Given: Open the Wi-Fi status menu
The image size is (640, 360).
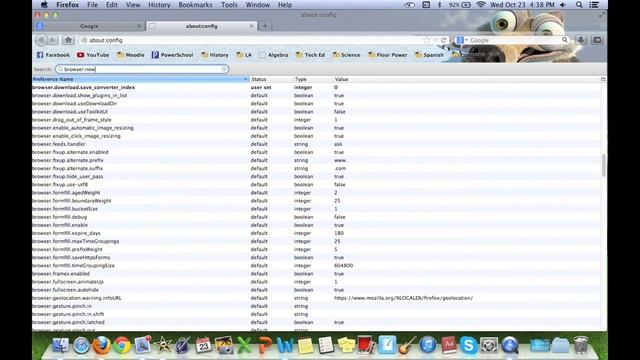Looking at the screenshot, I should [481, 5].
